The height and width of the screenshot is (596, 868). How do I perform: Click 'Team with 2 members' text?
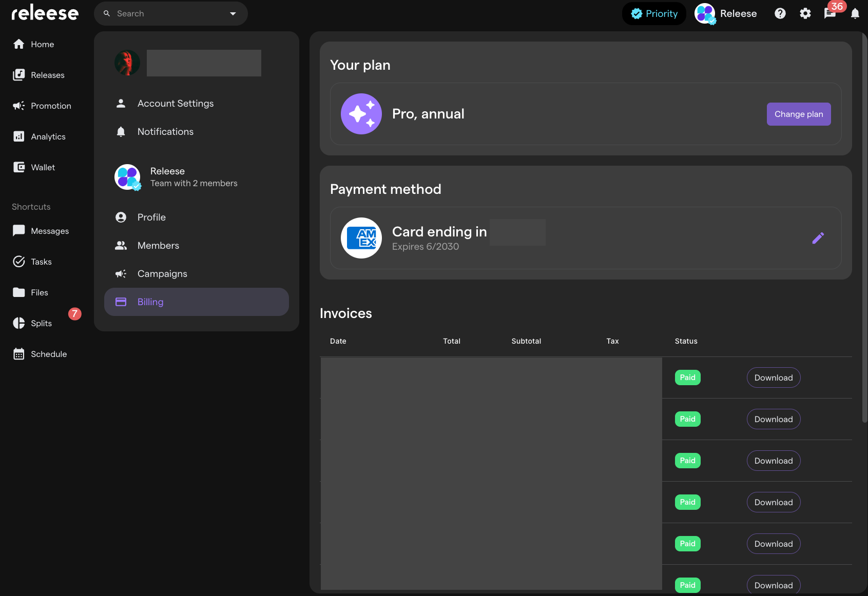194,183
